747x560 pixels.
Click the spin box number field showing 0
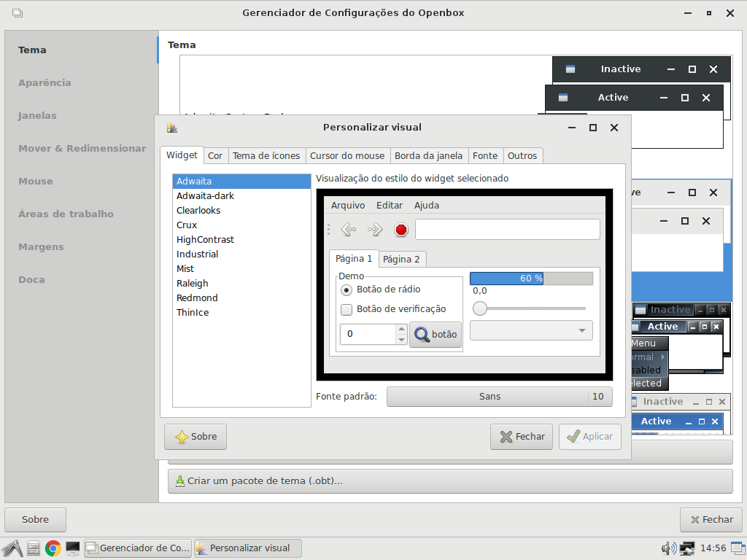coord(368,334)
